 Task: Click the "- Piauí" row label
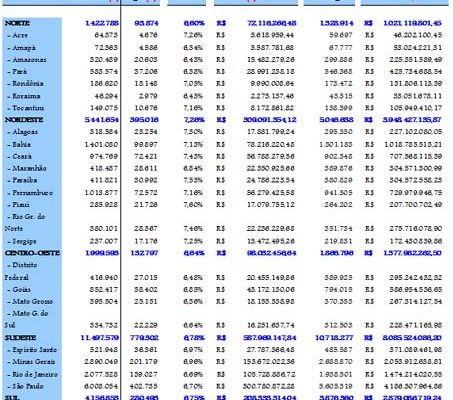tap(18, 204)
